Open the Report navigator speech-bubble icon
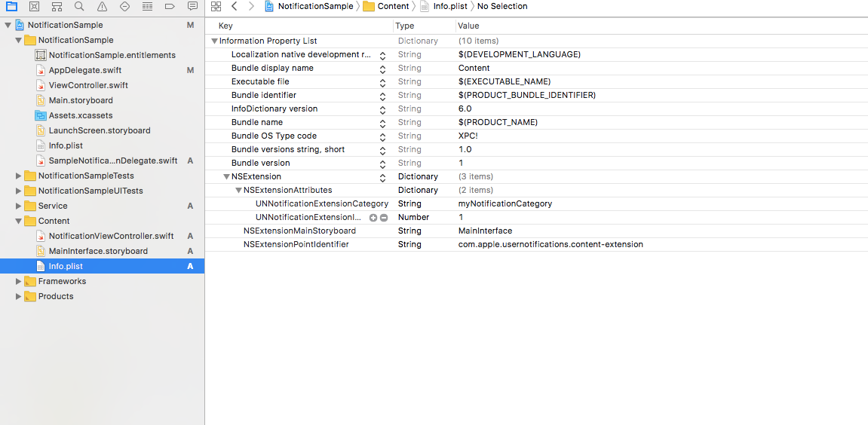Screen dimensions: 868x425 click(x=192, y=7)
